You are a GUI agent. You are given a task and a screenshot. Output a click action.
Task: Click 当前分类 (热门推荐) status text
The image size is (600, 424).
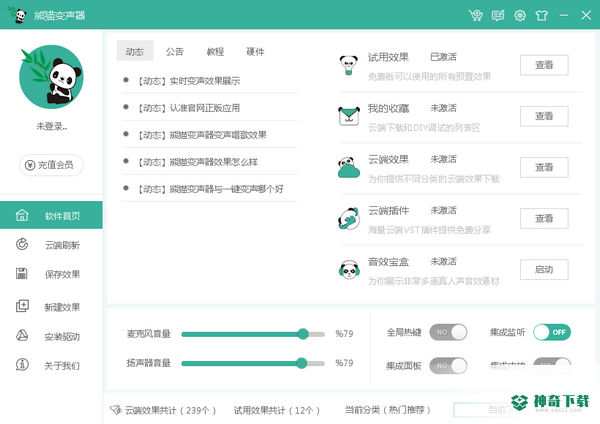pyautogui.click(x=387, y=410)
